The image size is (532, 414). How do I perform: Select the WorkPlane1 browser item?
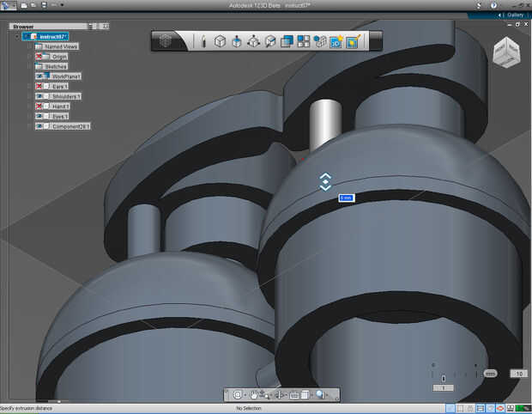point(66,76)
